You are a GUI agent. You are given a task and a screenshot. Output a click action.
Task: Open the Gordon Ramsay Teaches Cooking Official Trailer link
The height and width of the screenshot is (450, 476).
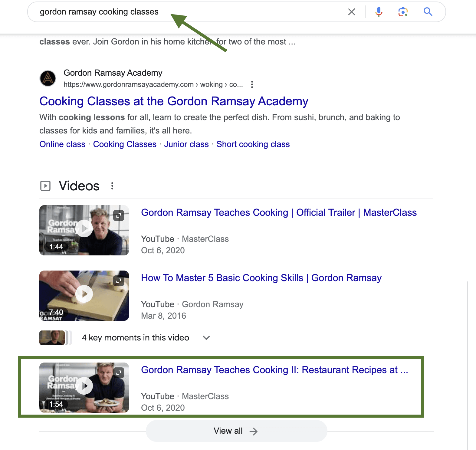click(x=279, y=213)
